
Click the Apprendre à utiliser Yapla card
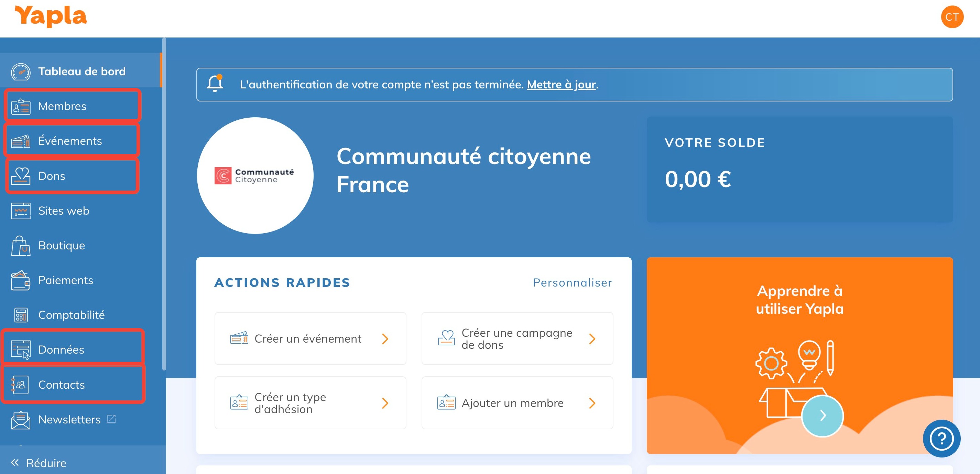tap(799, 355)
